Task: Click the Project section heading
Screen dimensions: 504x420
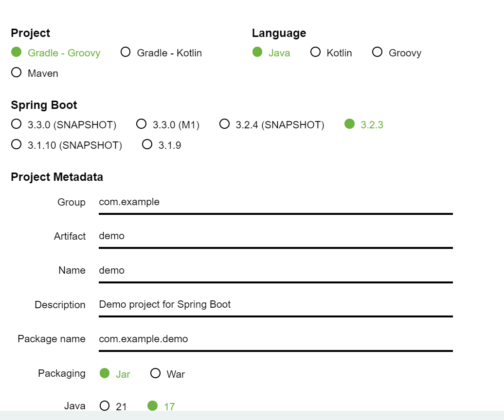Action: (x=31, y=33)
